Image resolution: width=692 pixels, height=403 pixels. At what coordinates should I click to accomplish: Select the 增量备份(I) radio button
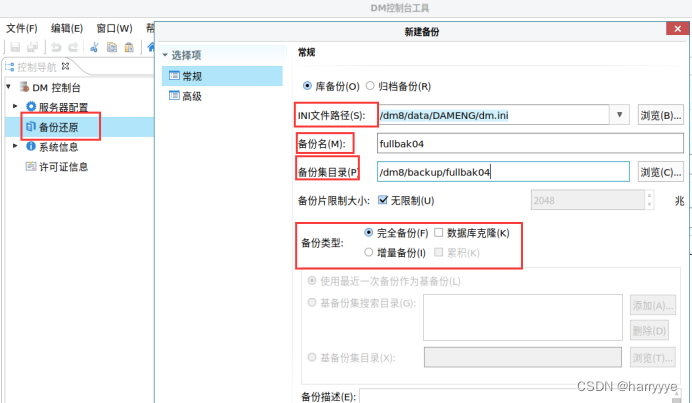tap(369, 252)
